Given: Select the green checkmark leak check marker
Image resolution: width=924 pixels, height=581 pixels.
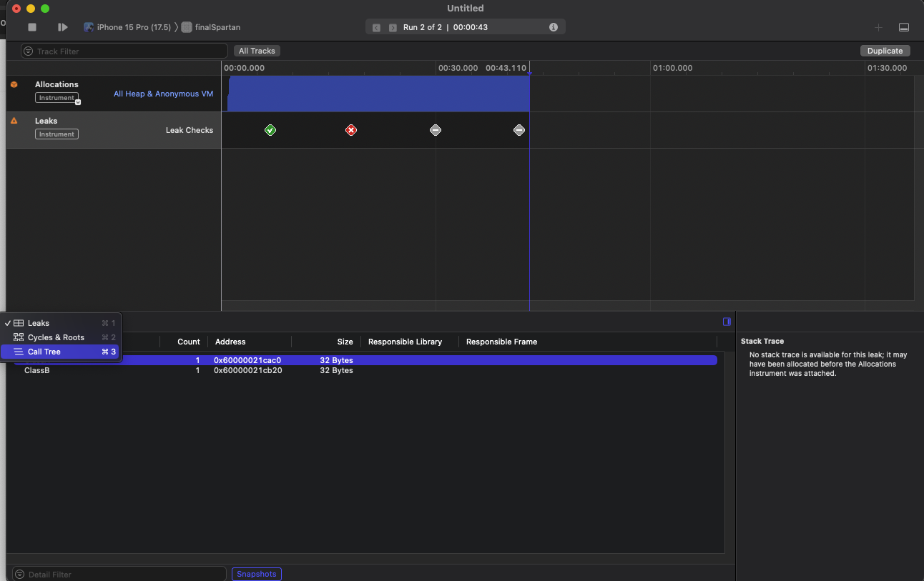Looking at the screenshot, I should [270, 130].
